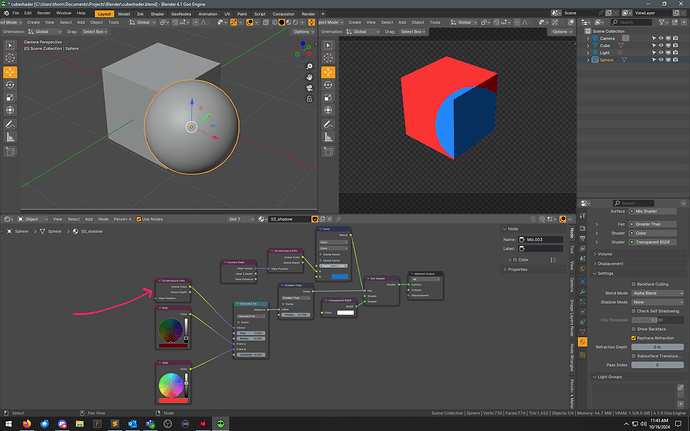Select the Select Box tool in right viewport
This screenshot has width=690, height=431.
328,45
